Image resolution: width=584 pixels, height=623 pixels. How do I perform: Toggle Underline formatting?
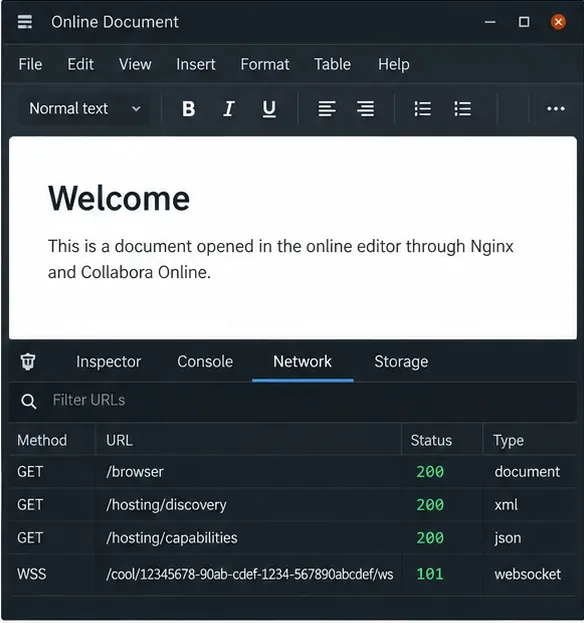coord(269,108)
